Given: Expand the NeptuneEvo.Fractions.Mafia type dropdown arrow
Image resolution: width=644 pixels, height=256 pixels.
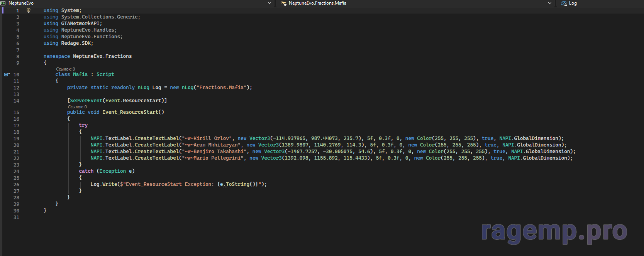Looking at the screenshot, I should (550, 3).
